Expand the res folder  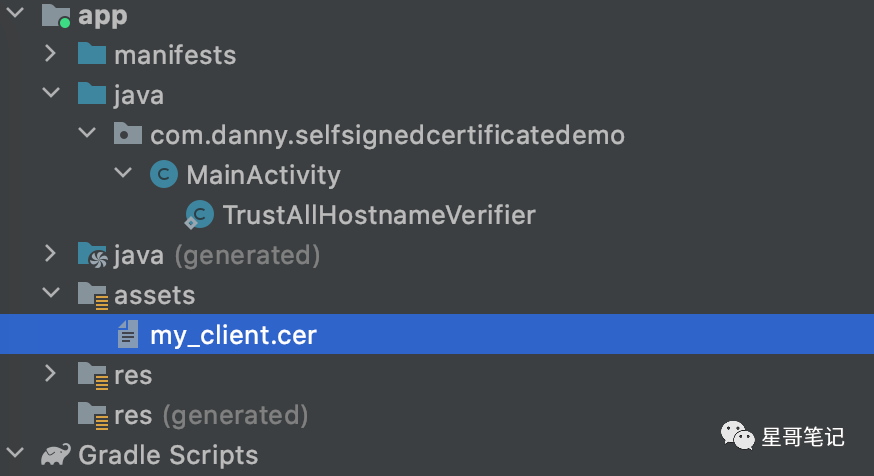(x=51, y=373)
